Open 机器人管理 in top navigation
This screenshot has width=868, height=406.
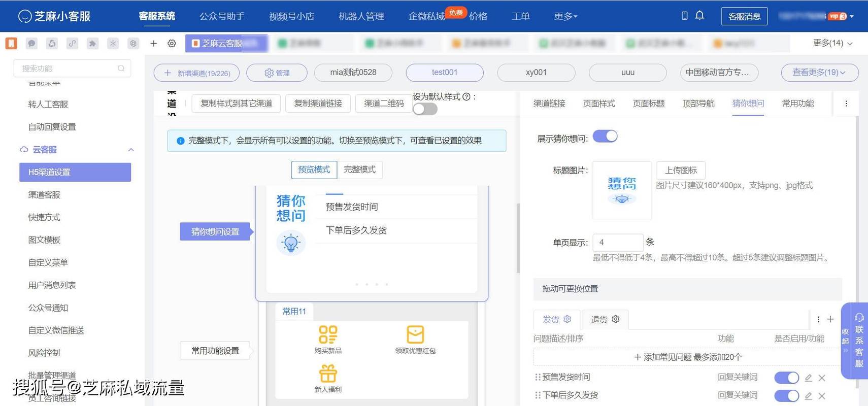point(361,16)
